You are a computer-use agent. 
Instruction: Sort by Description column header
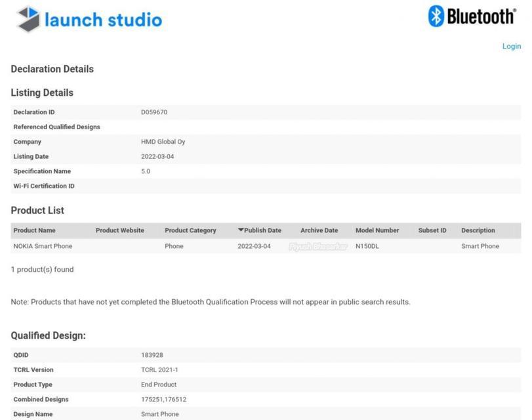coord(478,230)
